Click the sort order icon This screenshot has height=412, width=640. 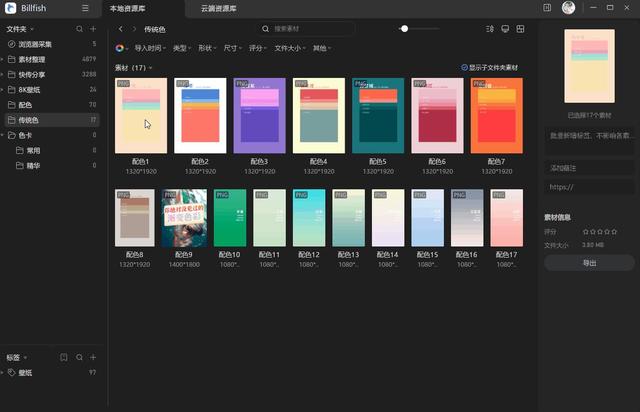490,29
